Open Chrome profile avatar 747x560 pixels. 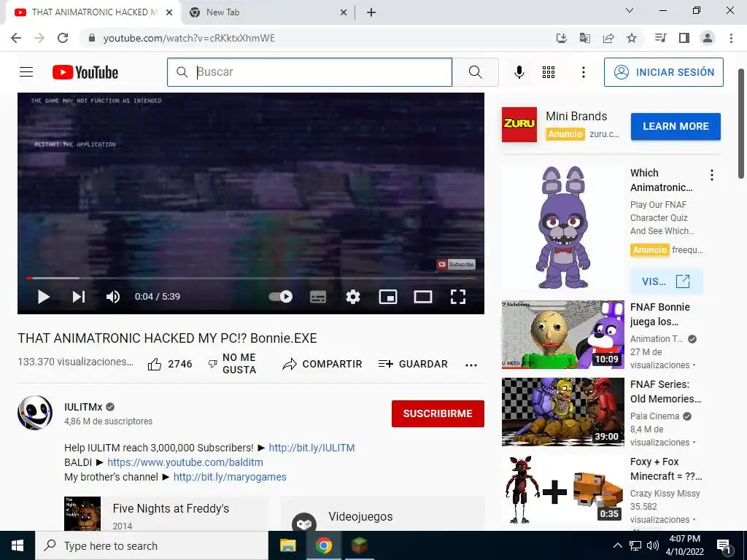[x=708, y=38]
